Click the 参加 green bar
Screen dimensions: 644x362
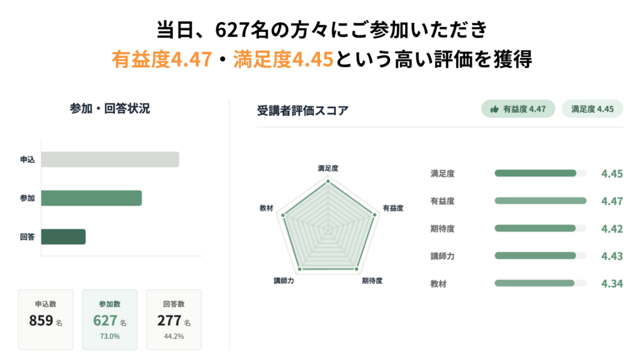(91, 198)
